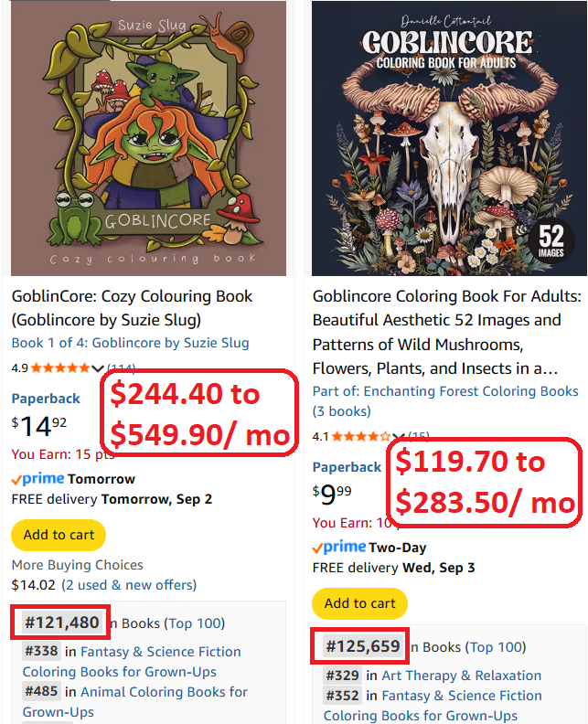Screen dimensions: 588x724
Task: Expand the 4.1 star rating chevron
Action: pyautogui.click(x=398, y=436)
